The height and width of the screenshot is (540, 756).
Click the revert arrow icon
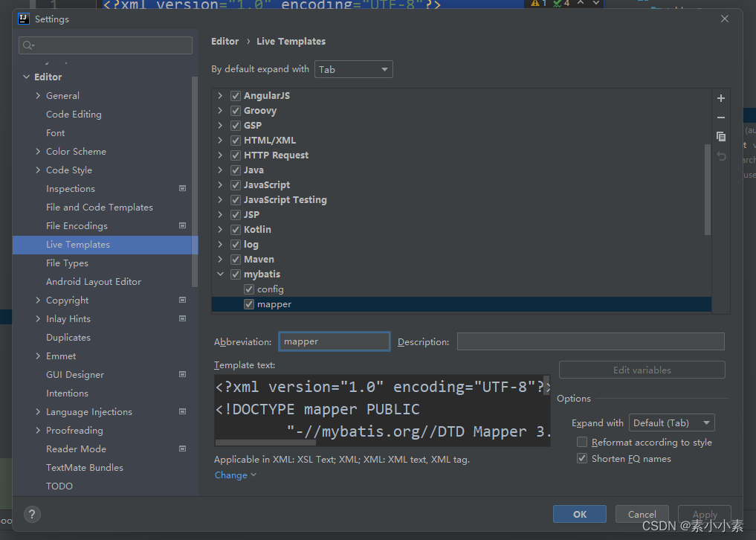(x=721, y=156)
